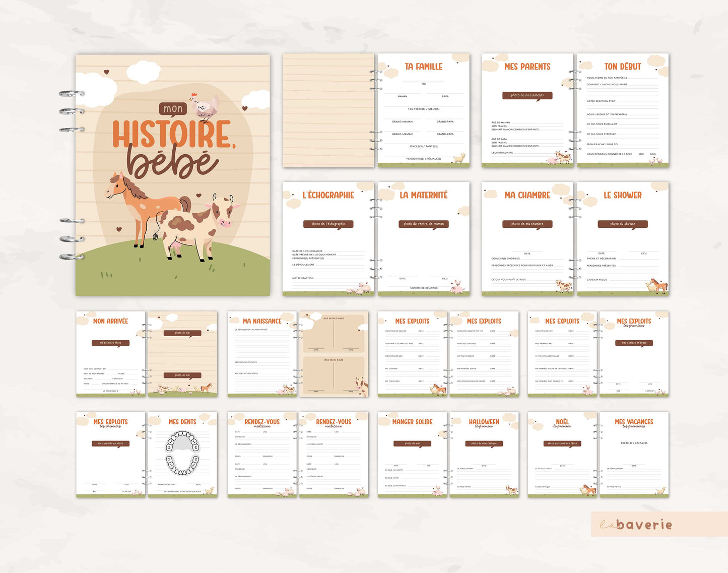Click the chicken illustration on the cover

(205, 107)
